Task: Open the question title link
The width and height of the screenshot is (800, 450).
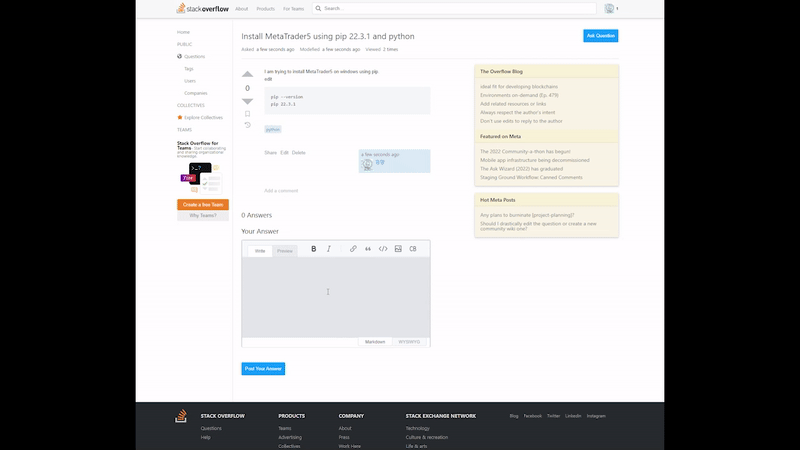Action: 328,36
